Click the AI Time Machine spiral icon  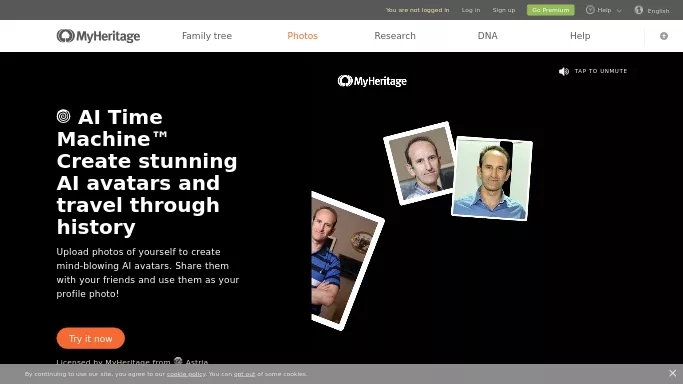64,116
